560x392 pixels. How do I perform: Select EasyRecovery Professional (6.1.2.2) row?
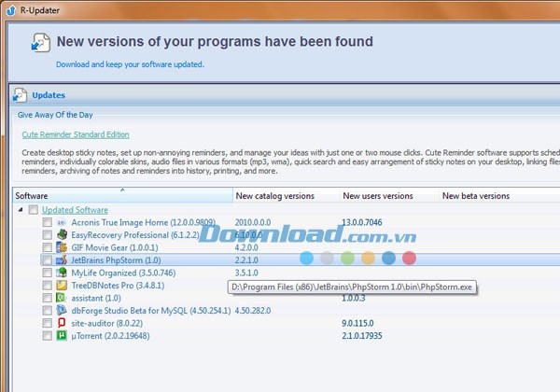(x=135, y=235)
